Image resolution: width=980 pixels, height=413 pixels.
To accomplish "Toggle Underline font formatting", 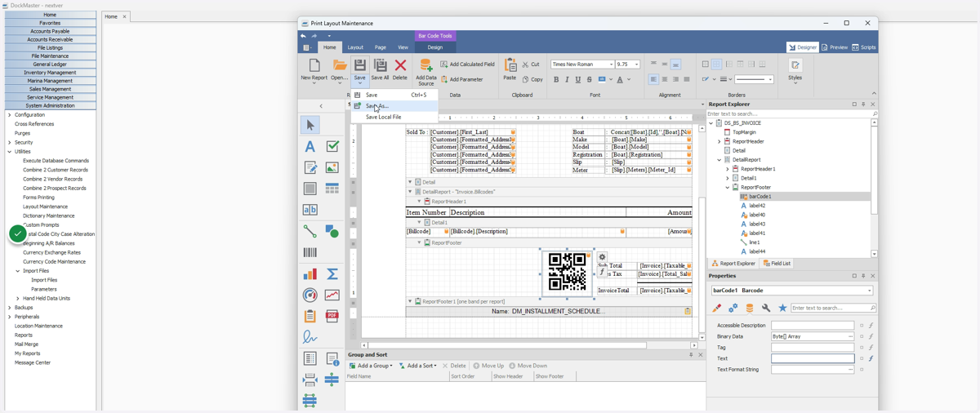I will click(x=578, y=80).
